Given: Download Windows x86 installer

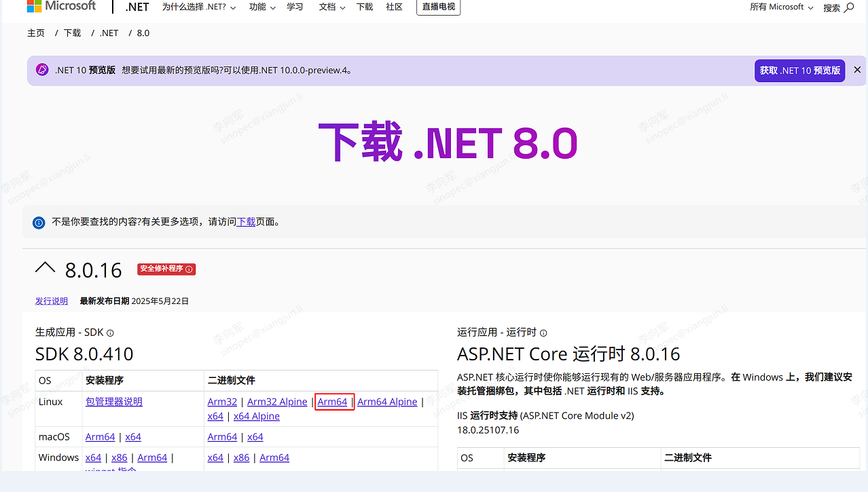Looking at the screenshot, I should click(120, 457).
